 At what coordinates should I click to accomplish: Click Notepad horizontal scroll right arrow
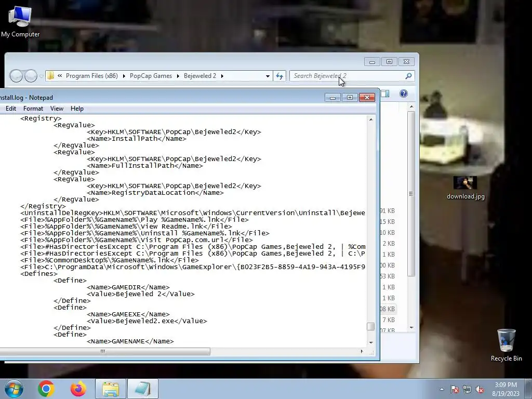coord(362,352)
